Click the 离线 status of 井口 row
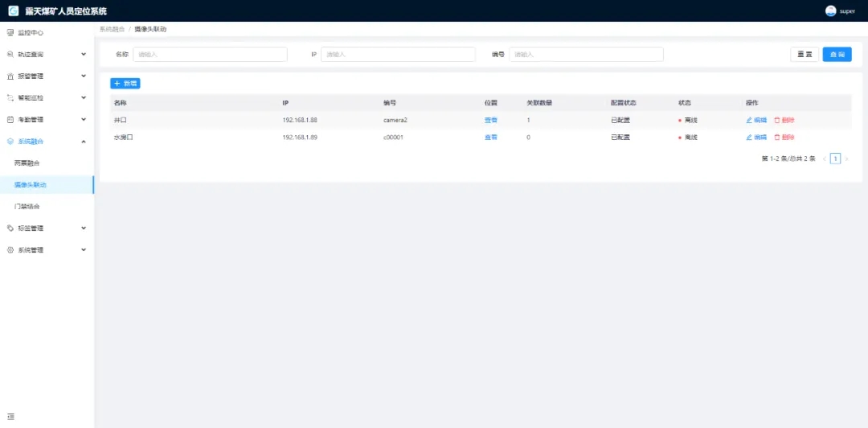The height and width of the screenshot is (428, 868). [x=687, y=120]
